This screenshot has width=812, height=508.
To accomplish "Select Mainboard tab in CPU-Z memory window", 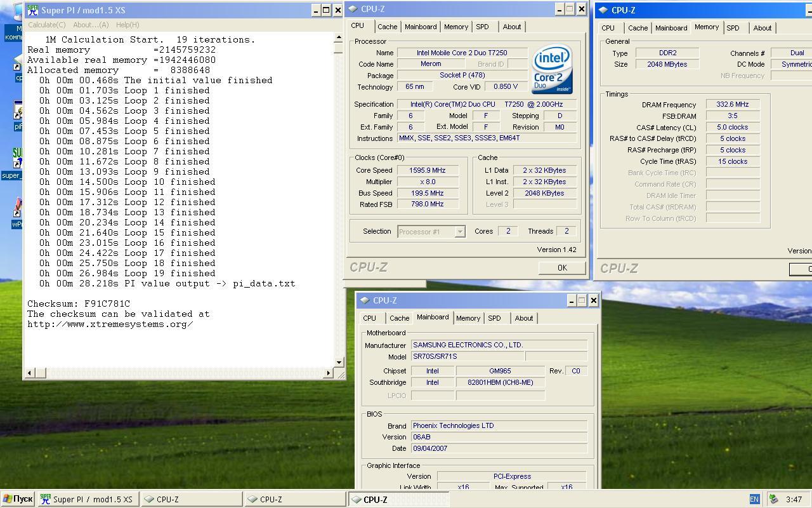I will (x=671, y=28).
